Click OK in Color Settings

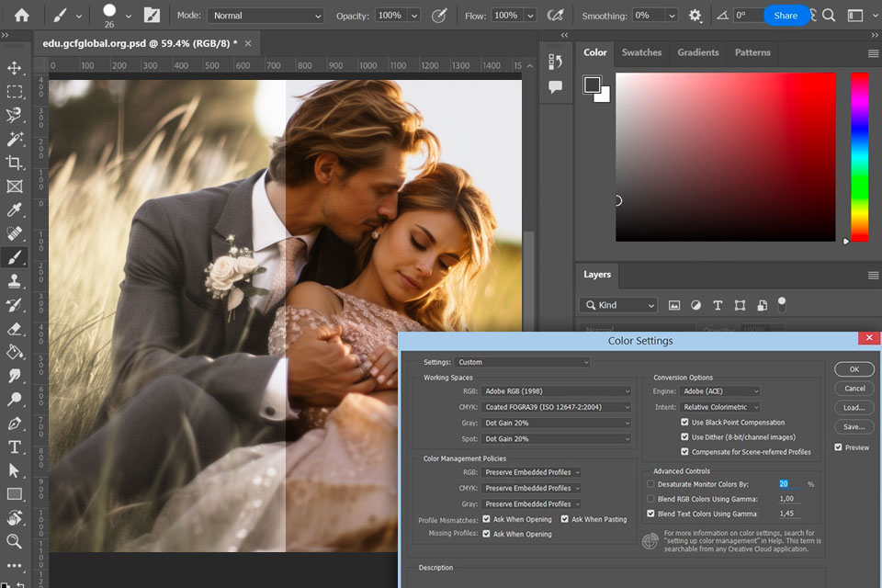tap(854, 369)
